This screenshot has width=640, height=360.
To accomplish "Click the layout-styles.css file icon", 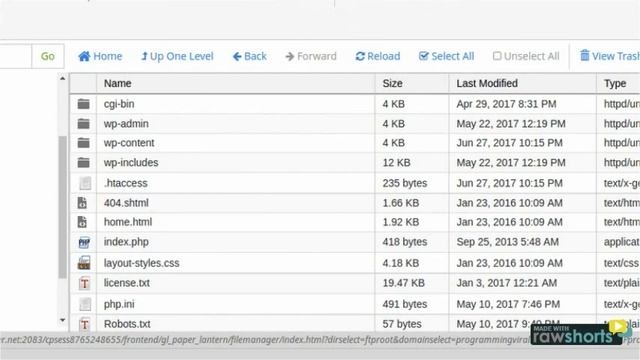I will (84, 263).
